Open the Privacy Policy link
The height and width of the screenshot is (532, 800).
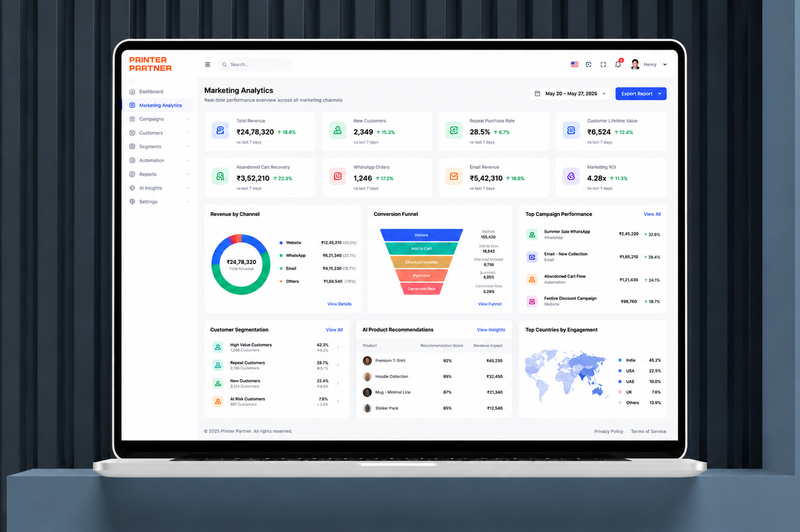[x=608, y=432]
